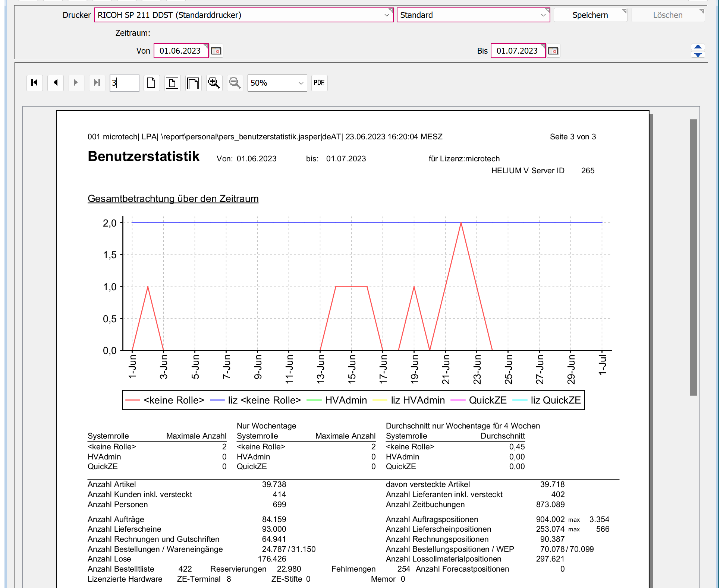Jump to the last report page
The width and height of the screenshot is (720, 588).
tap(97, 83)
